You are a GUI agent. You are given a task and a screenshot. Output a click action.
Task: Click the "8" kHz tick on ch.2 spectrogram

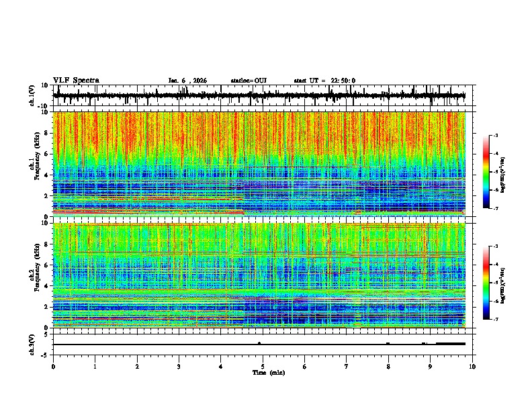47,244
